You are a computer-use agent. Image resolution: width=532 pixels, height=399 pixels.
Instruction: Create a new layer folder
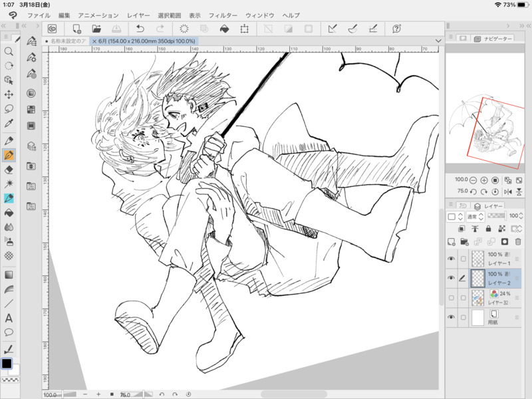pos(464,241)
